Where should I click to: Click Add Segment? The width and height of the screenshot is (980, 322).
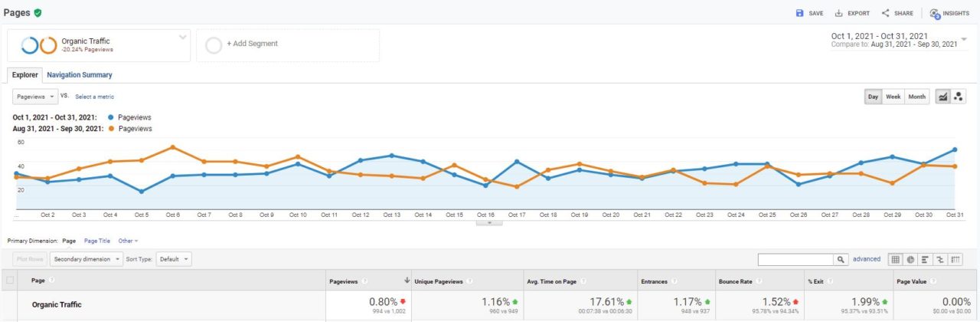(x=287, y=44)
